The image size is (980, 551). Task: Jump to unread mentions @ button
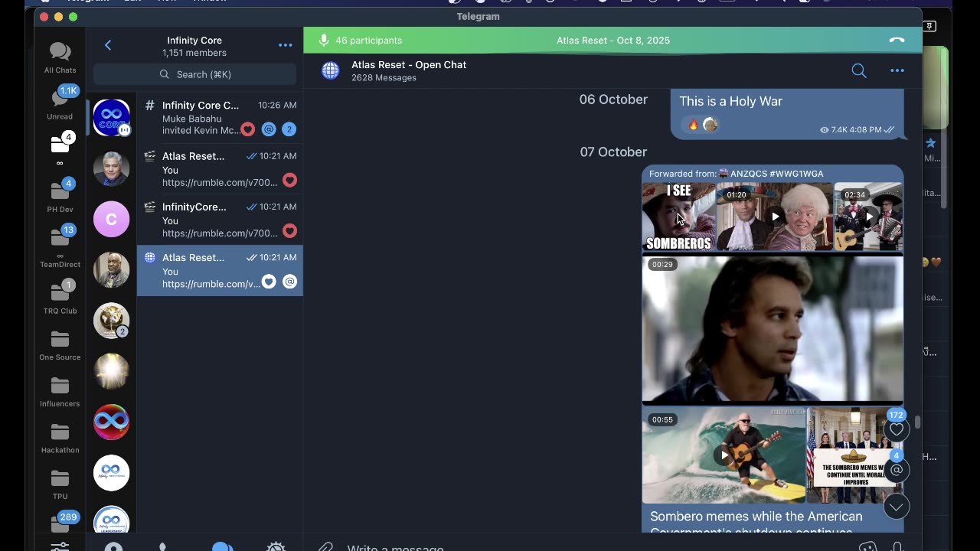tap(896, 469)
